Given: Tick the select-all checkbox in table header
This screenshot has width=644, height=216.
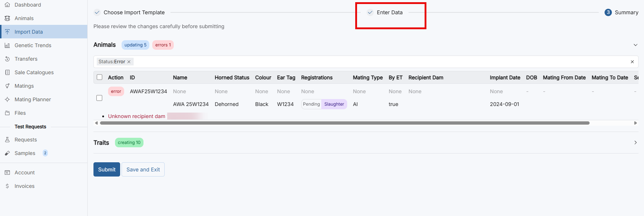Looking at the screenshot, I should pos(99,77).
